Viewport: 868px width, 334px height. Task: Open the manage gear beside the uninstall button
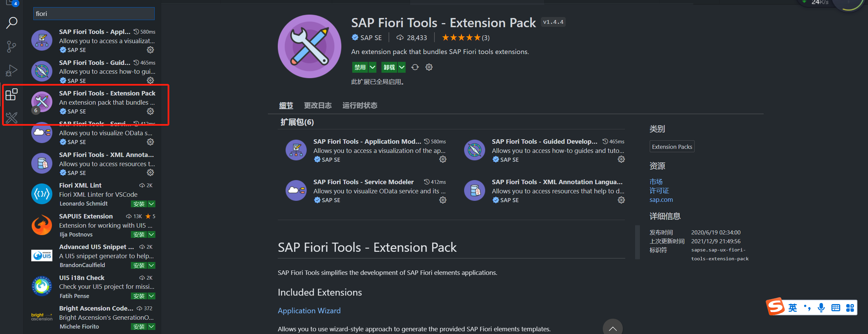coord(429,67)
